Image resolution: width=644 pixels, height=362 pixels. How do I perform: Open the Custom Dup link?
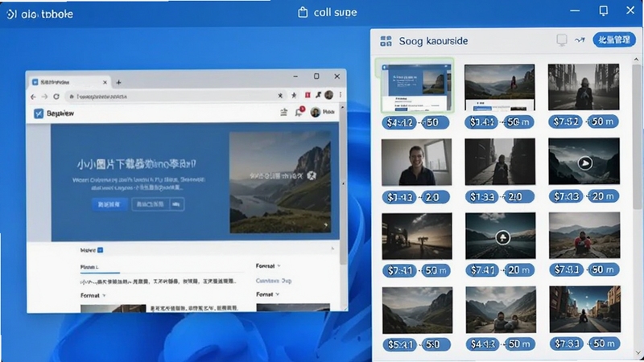(274, 281)
